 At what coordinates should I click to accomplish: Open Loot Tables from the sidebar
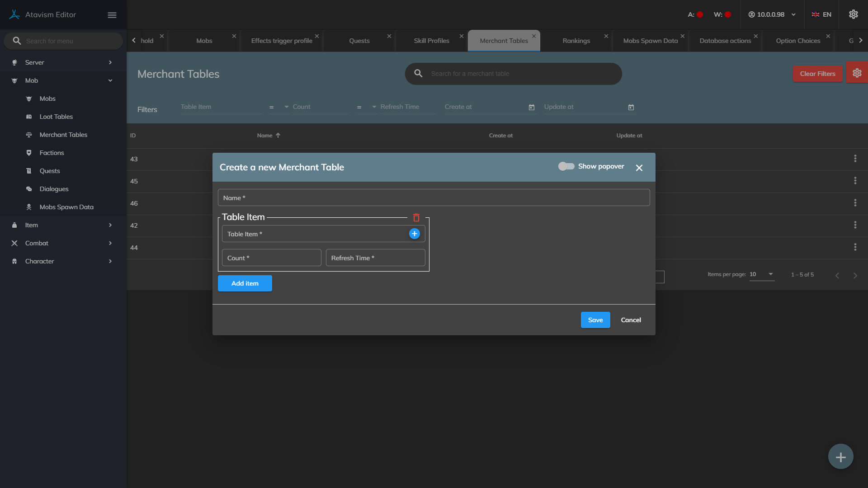tap(56, 117)
